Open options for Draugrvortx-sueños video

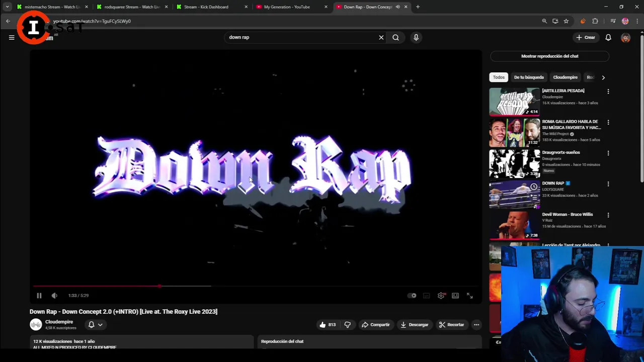point(608,153)
